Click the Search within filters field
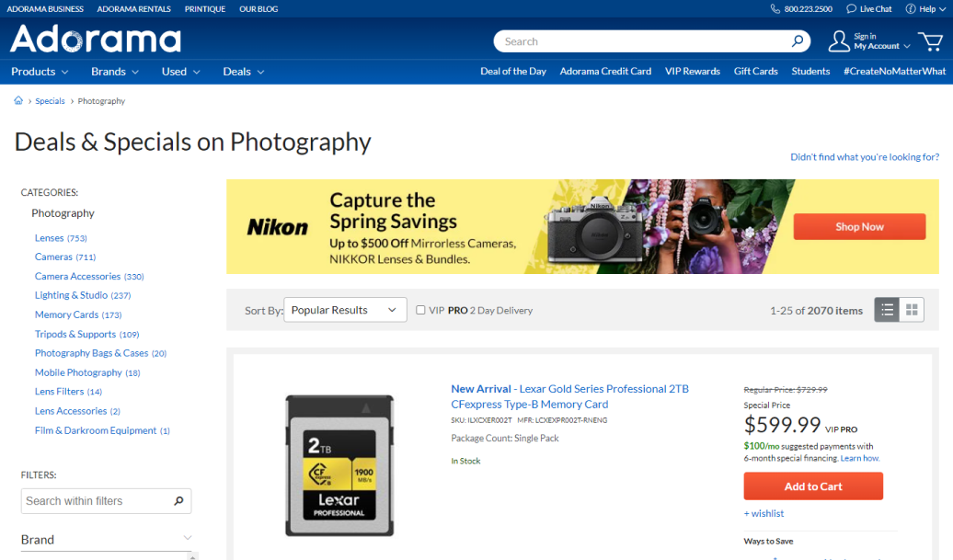The width and height of the screenshot is (953, 560). (x=96, y=501)
